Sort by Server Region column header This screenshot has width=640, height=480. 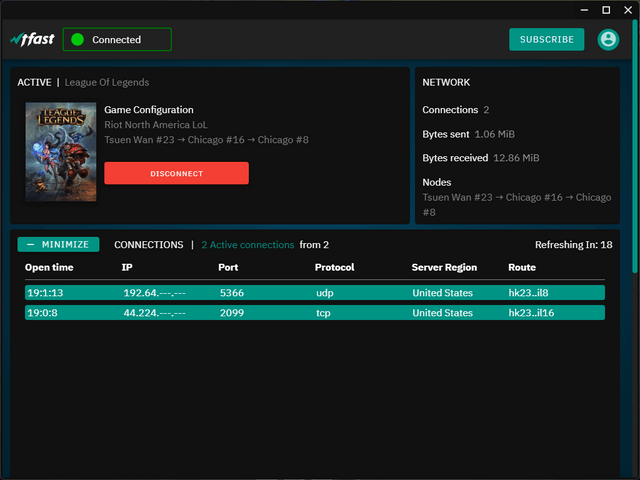pos(444,267)
